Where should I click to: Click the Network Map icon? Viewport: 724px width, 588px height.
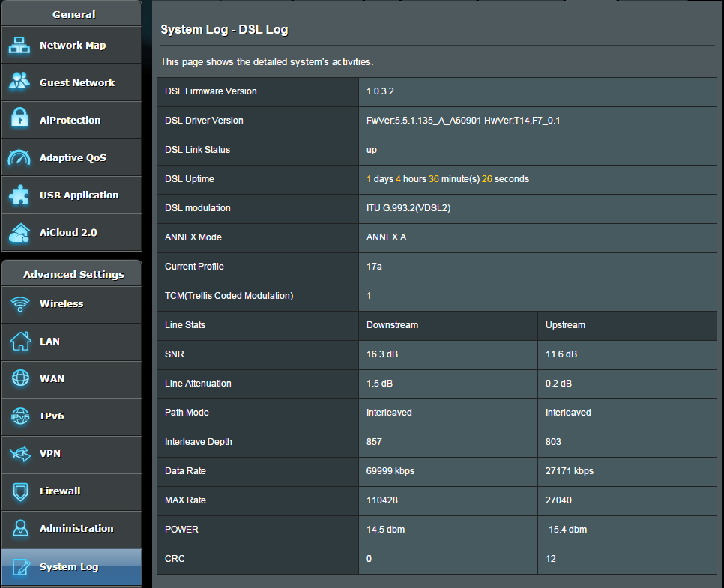point(19,45)
